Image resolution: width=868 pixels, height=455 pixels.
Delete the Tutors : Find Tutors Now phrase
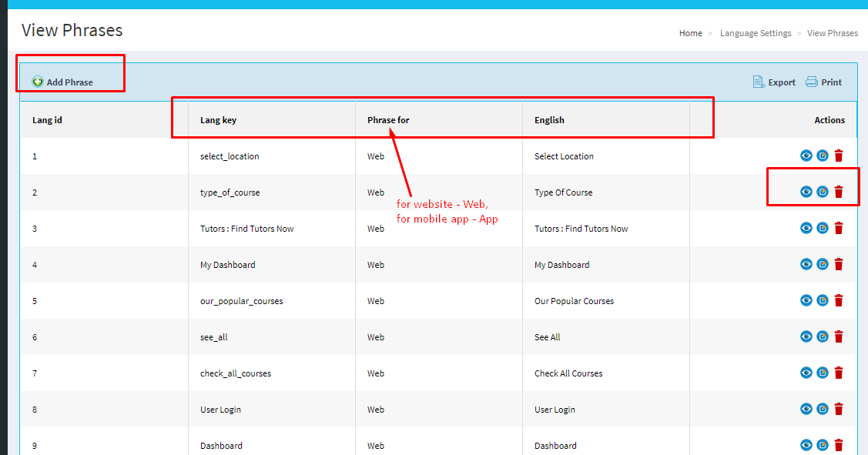point(839,228)
